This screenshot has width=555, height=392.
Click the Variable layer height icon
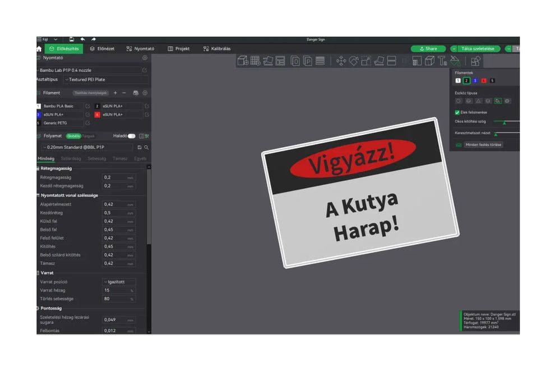tap(320, 61)
